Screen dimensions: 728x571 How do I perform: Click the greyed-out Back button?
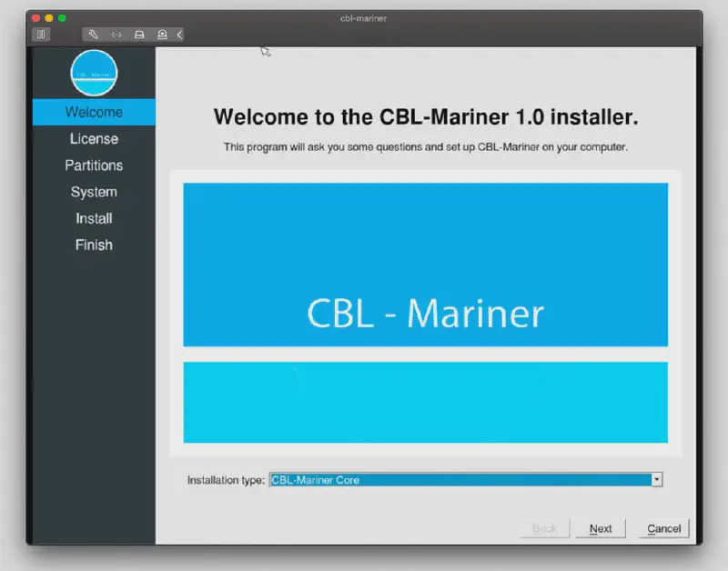click(x=544, y=528)
